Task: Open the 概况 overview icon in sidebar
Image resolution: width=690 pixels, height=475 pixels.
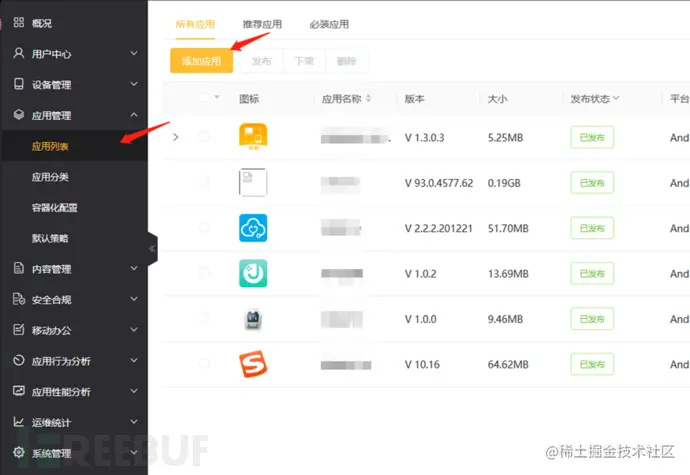Action: [18, 22]
